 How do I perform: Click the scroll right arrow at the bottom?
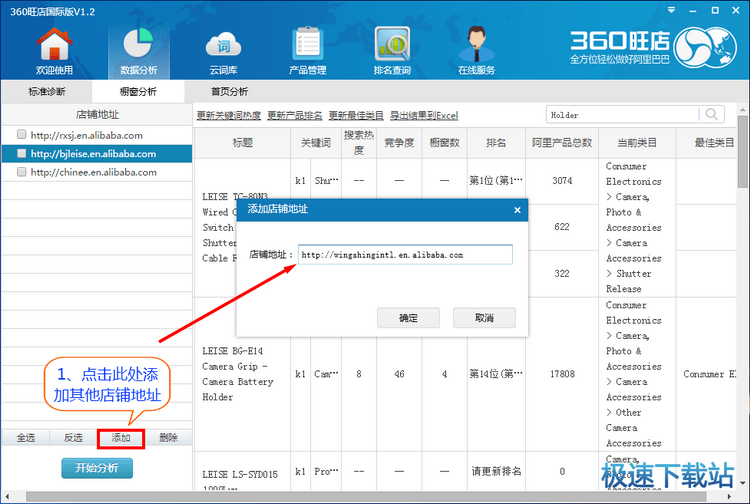pyautogui.click(x=729, y=496)
